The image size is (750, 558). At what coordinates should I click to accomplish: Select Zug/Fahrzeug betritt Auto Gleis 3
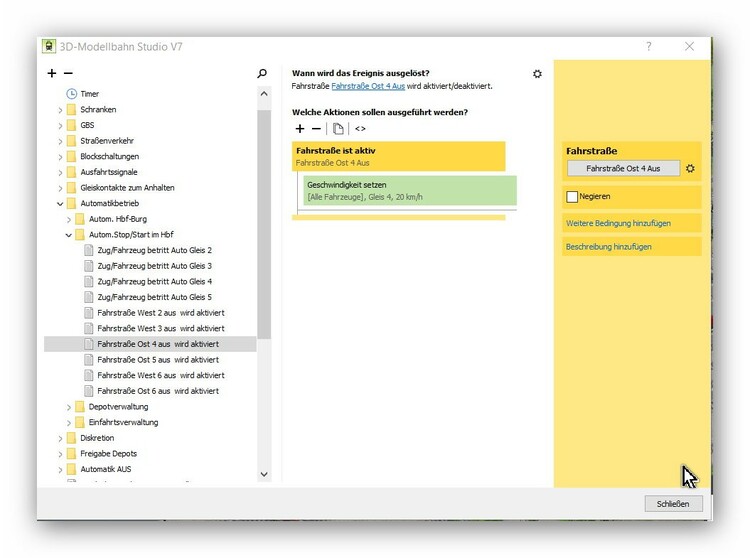154,266
